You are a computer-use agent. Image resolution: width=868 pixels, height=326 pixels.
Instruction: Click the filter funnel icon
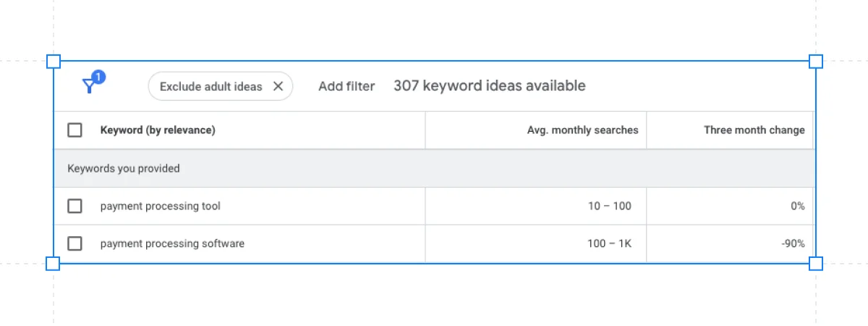pos(89,87)
